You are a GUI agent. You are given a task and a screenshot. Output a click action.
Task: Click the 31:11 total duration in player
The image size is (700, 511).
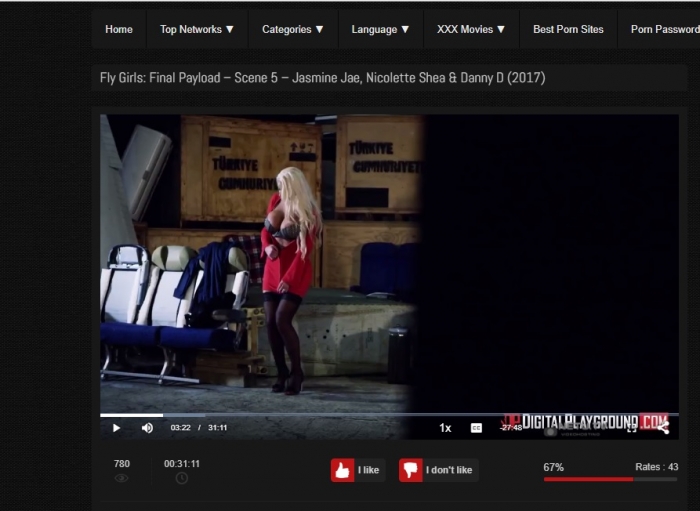[217, 428]
